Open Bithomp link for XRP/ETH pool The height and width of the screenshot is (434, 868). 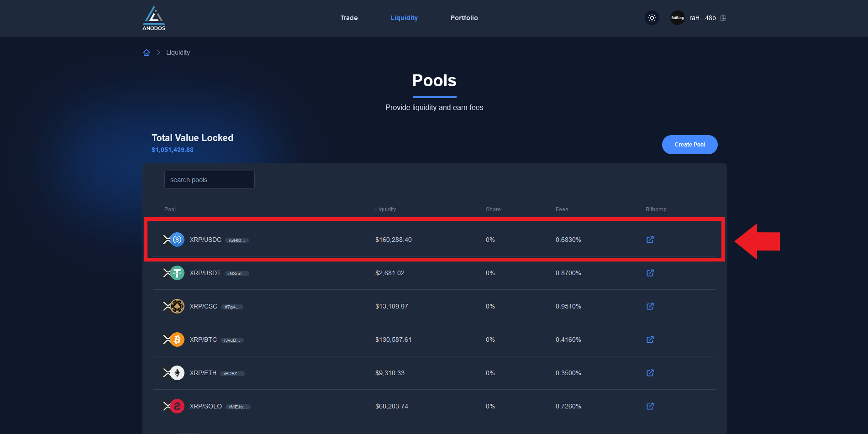click(x=650, y=373)
